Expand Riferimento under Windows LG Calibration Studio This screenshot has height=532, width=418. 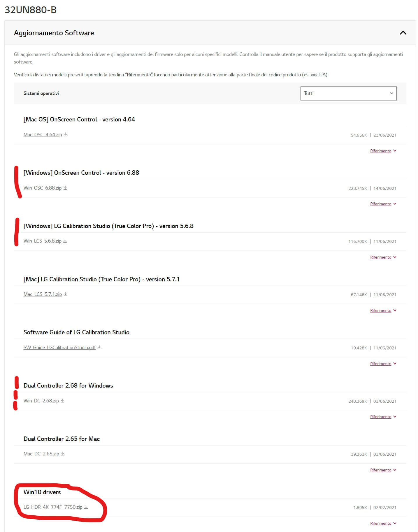click(383, 257)
